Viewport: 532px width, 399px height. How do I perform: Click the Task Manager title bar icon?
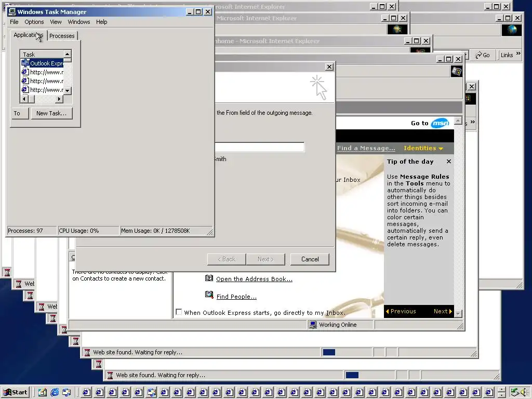(x=12, y=12)
